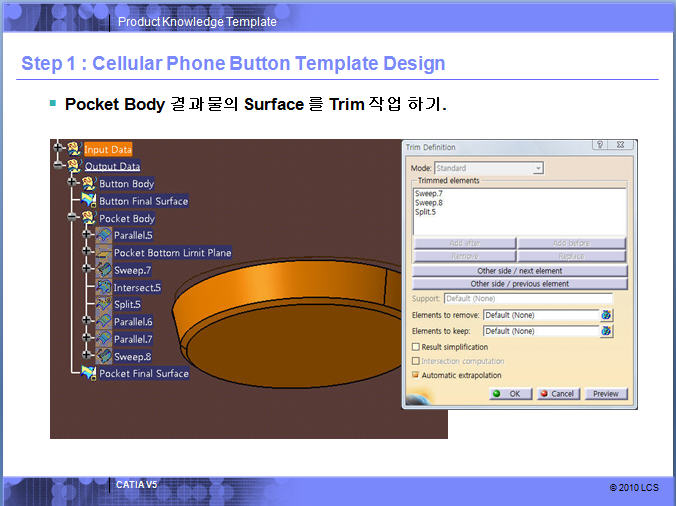Click icon beside Elements to remove field
The image size is (676, 506).
tap(606, 315)
